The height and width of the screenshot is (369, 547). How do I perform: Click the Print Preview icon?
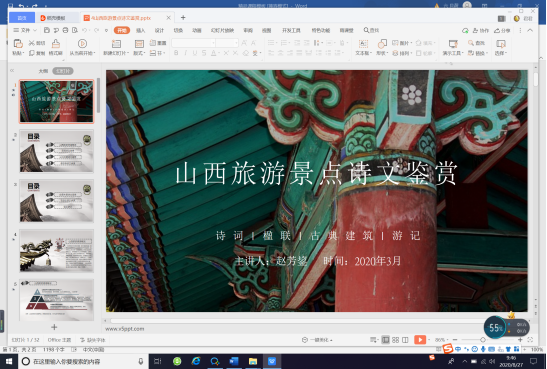(75, 30)
